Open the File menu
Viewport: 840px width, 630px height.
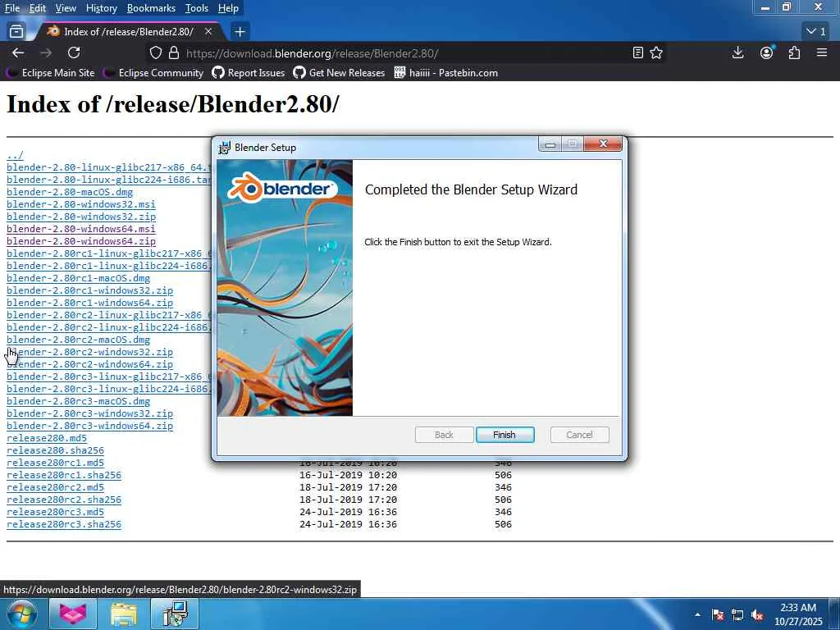click(x=11, y=8)
